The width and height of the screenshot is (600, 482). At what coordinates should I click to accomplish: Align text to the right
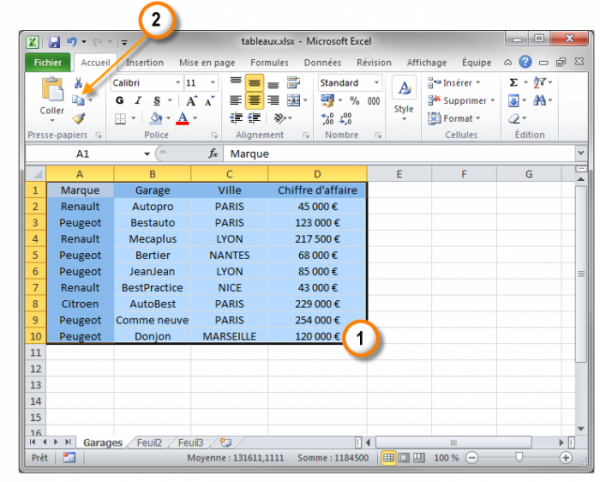[273, 101]
